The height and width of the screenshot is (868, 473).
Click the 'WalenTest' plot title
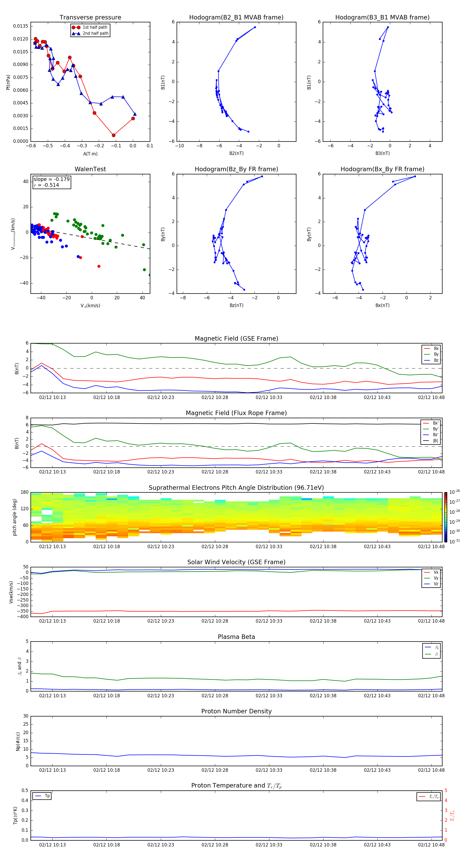90,169
